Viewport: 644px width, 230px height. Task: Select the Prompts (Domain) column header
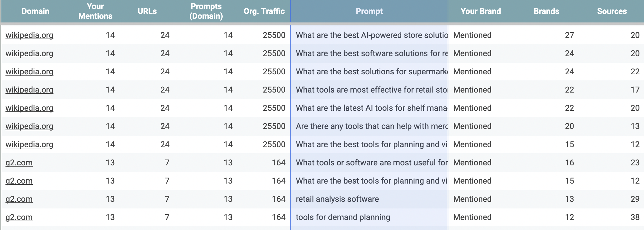206,11
